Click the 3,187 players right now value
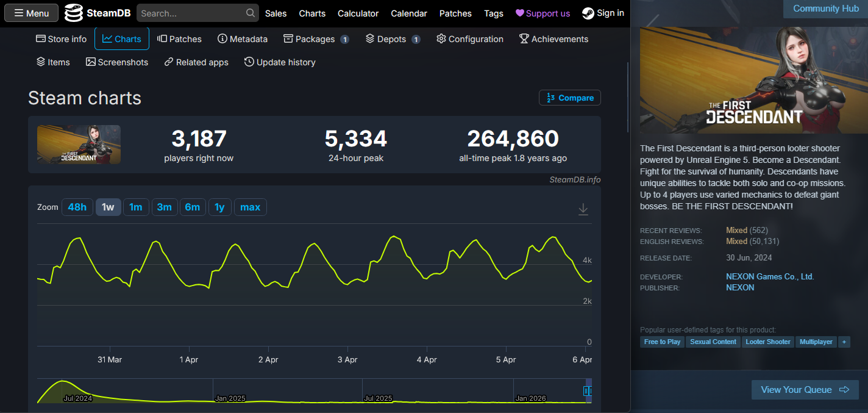 [199, 139]
